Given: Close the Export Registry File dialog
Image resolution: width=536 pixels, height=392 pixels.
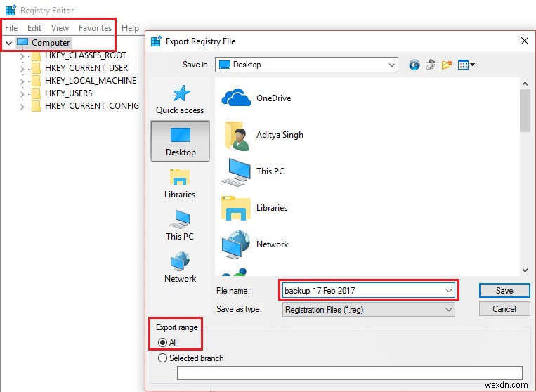Looking at the screenshot, I should pyautogui.click(x=525, y=41).
